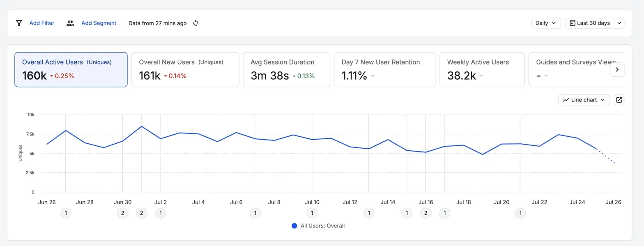Click the 160k value text
Image resolution: width=644 pixels, height=246 pixels.
pos(34,76)
